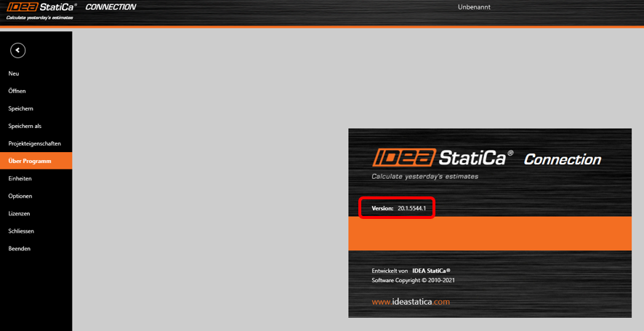644x331 pixels.
Task: Click the Entwickelt von IDEA StatiCa text
Action: click(x=411, y=271)
